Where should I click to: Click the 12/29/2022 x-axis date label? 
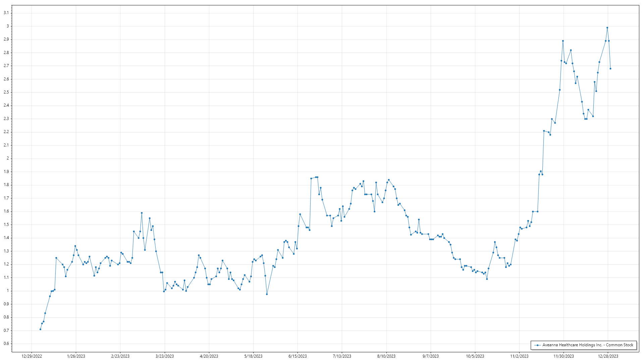(x=32, y=356)
